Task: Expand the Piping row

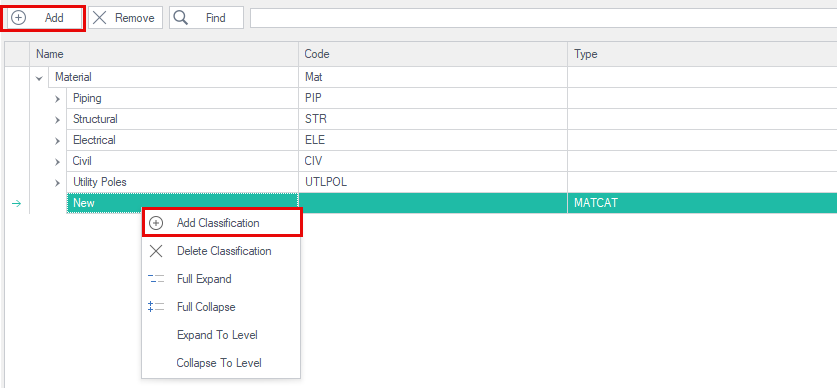Action: pyautogui.click(x=58, y=99)
